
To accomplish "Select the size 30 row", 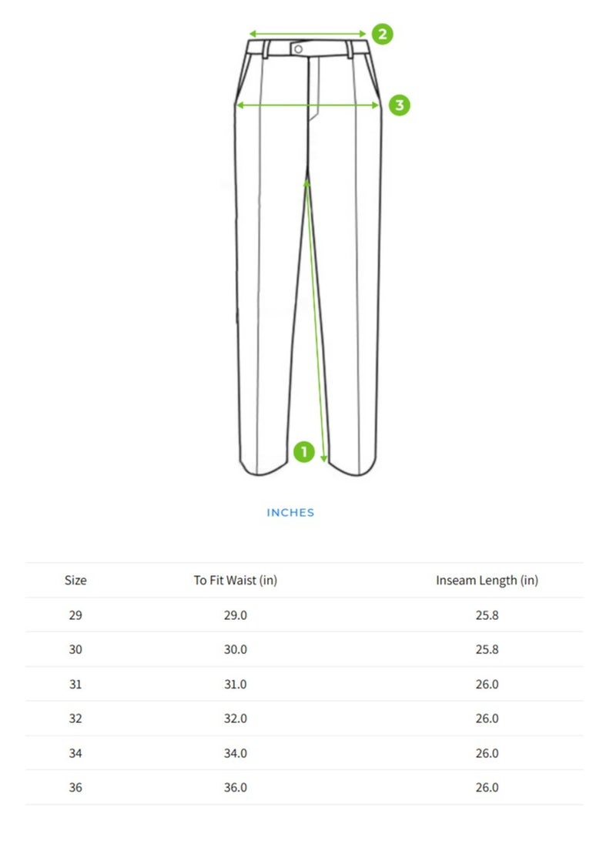I will pos(304,649).
